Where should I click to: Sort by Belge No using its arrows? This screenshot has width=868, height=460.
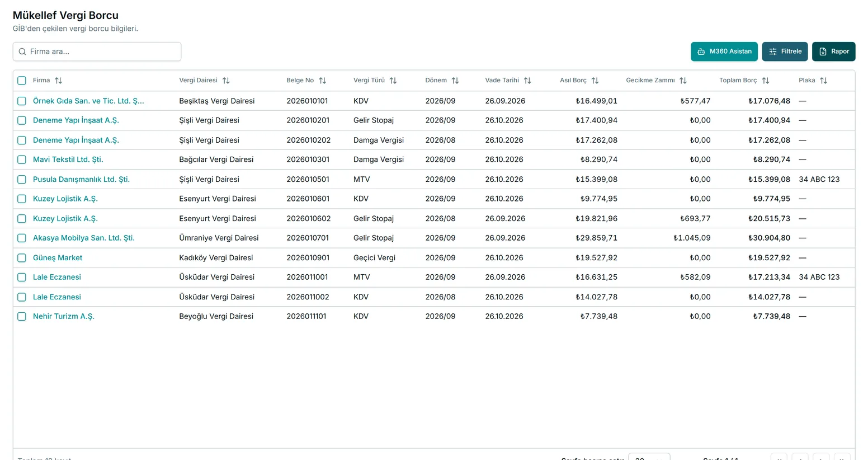[x=323, y=81]
